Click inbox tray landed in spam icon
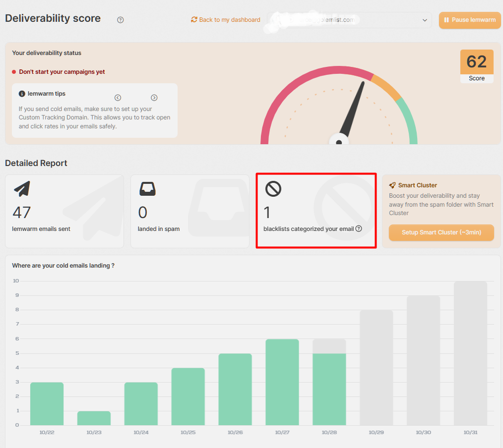This screenshot has width=503, height=448. [x=147, y=189]
